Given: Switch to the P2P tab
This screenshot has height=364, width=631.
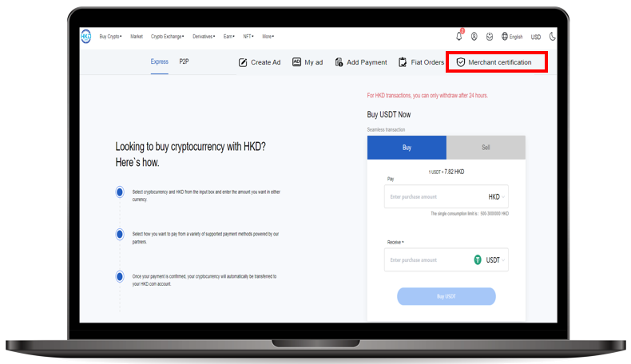Looking at the screenshot, I should 184,61.
